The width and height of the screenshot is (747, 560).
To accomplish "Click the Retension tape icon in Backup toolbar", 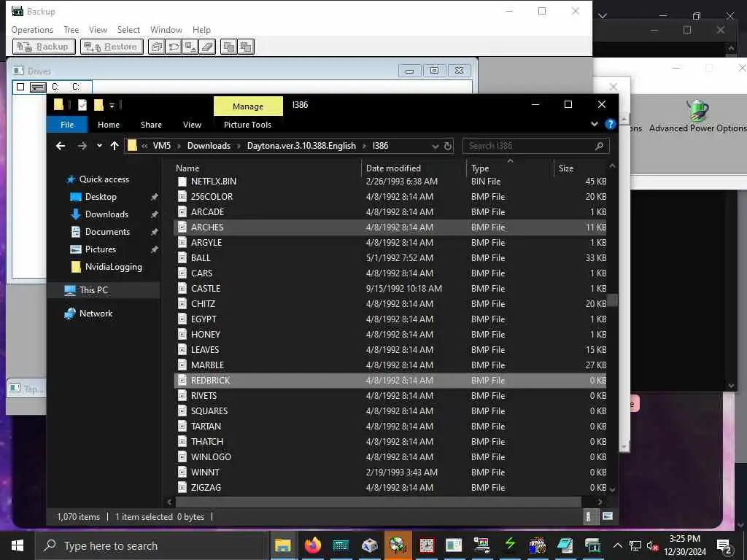I will [174, 47].
